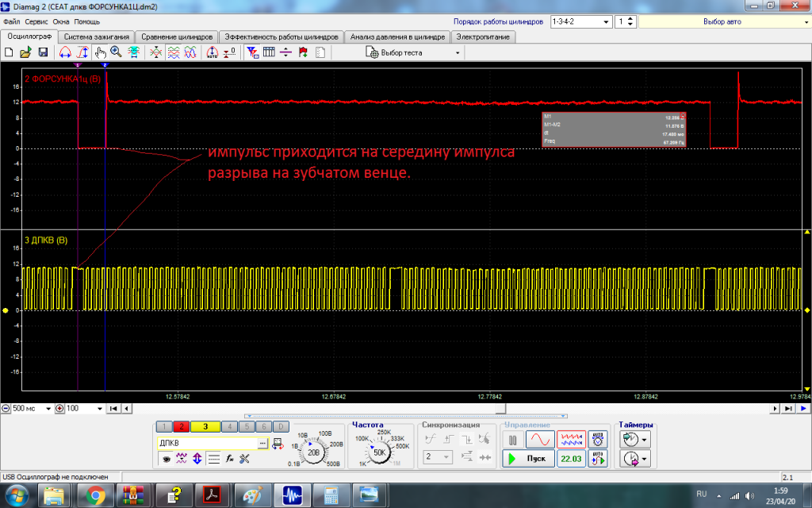812x508 pixels.
Task: Toggle yellow channel 3 button
Action: coord(205,426)
